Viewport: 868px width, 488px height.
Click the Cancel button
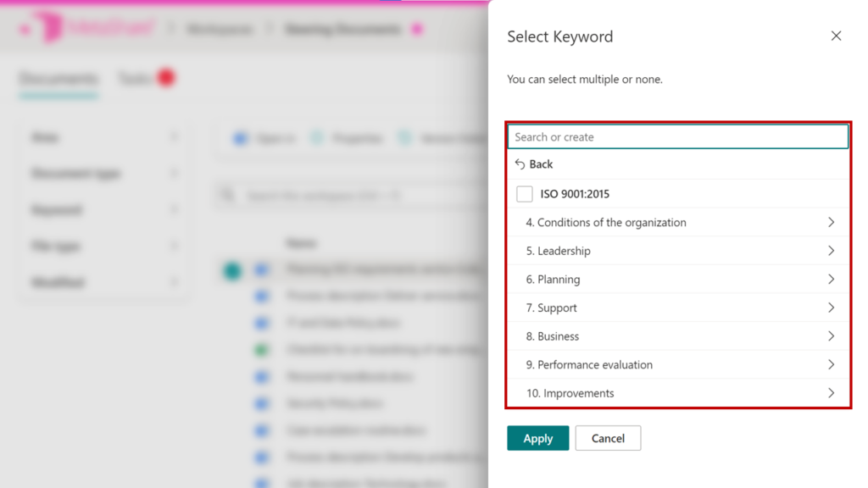coord(608,438)
